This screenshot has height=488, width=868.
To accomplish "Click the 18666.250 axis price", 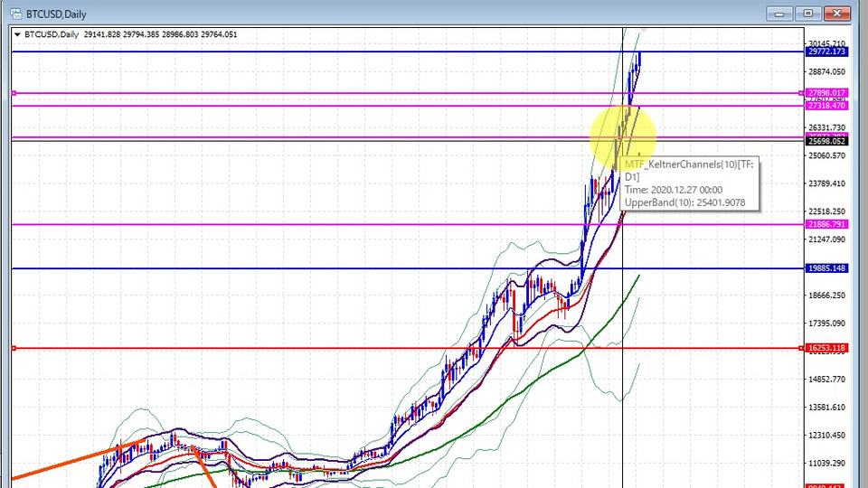I will [827, 296].
